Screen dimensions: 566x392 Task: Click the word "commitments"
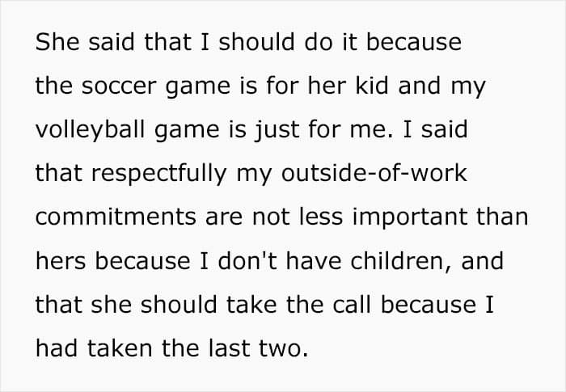[116, 217]
